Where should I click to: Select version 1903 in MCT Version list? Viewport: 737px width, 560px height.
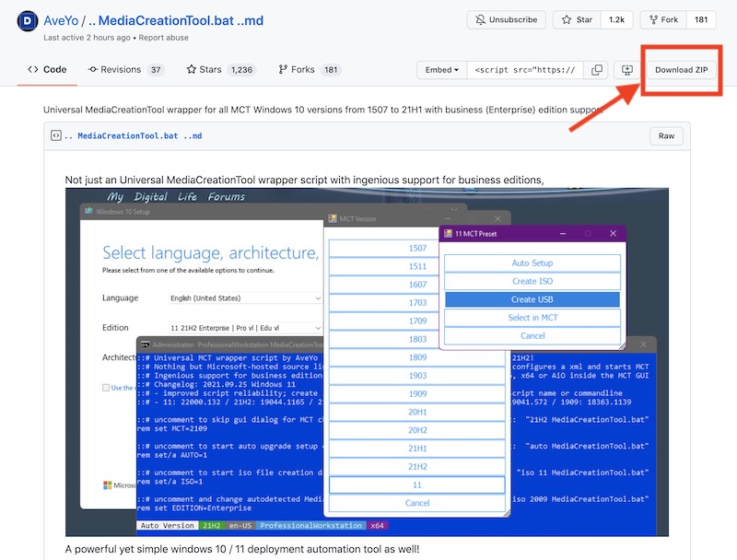(417, 376)
